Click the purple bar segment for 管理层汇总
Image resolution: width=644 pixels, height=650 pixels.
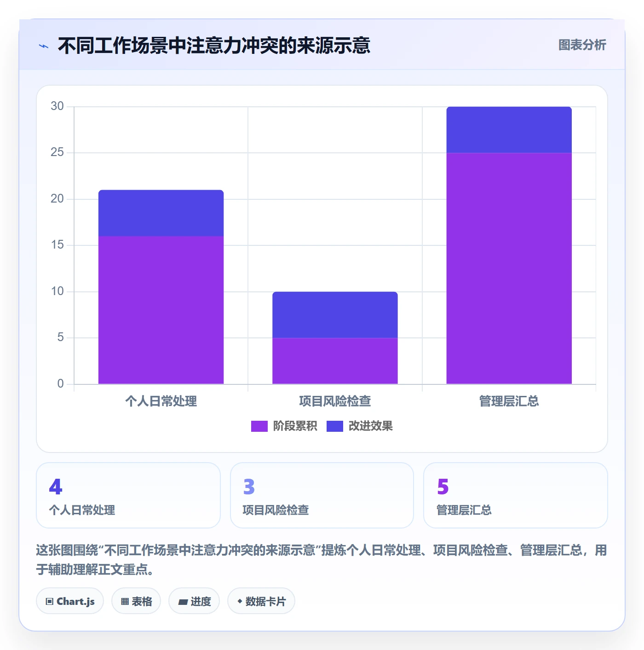click(x=509, y=268)
